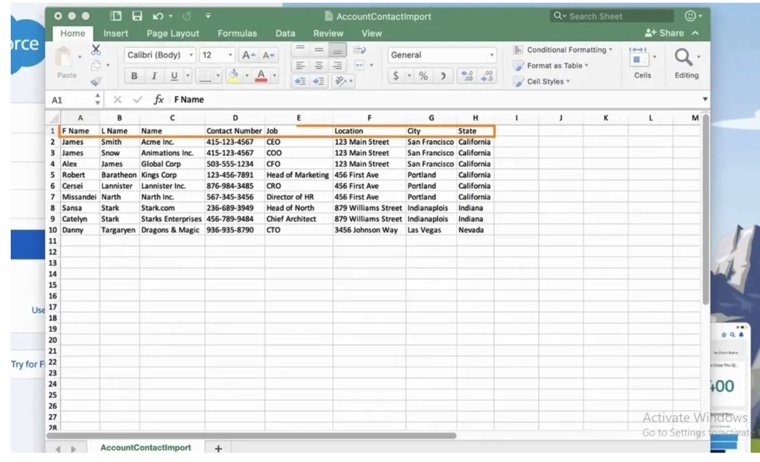Switch to the Data tab
Viewport: 760px width, 462px height.
pos(285,33)
